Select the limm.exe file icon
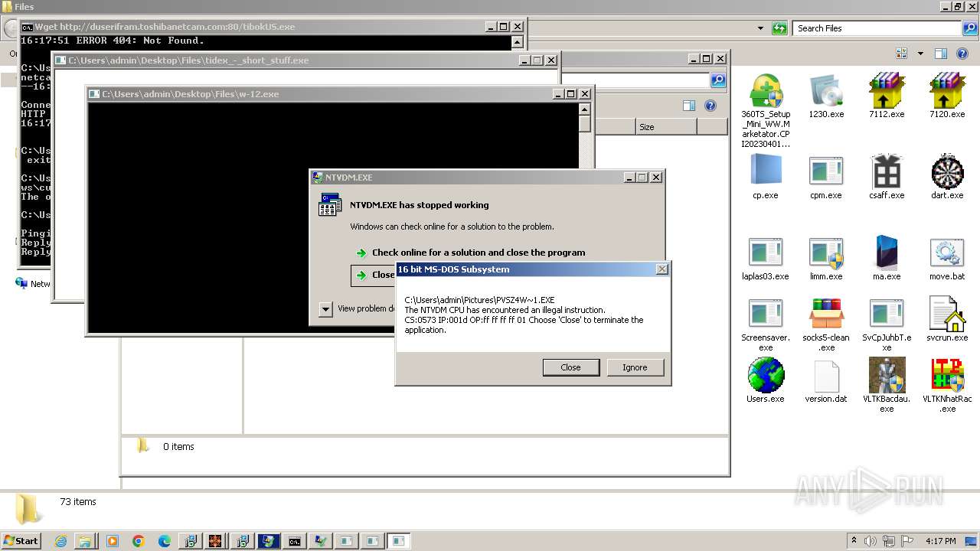Image resolution: width=980 pixels, height=551 pixels. 826,253
